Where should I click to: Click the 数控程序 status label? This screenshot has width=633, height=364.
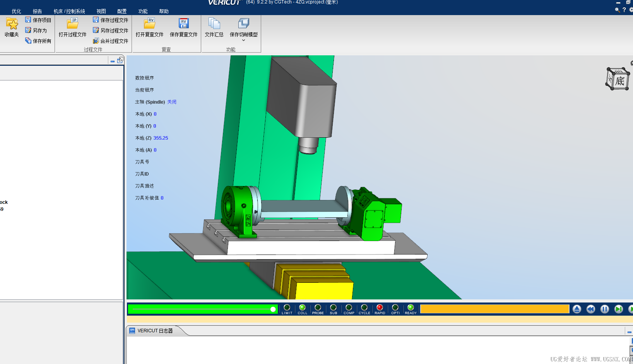pyautogui.click(x=144, y=78)
